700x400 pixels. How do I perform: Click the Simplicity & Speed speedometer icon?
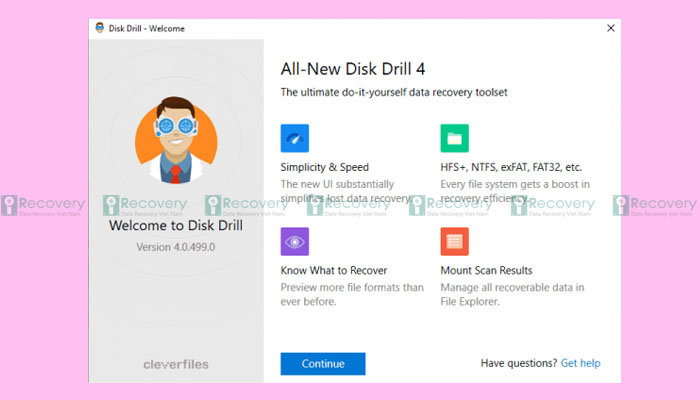click(x=295, y=138)
